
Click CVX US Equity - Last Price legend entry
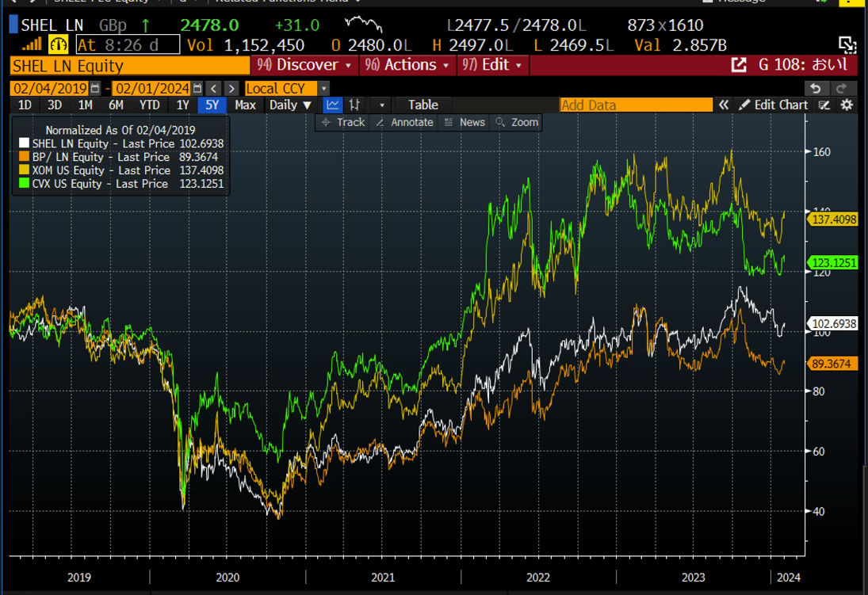(x=121, y=183)
